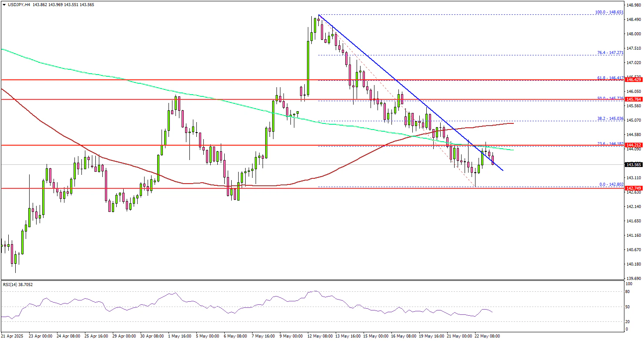
Task: Open the chart menu arrow beside USDJPY,H4
Action: pos(4,4)
